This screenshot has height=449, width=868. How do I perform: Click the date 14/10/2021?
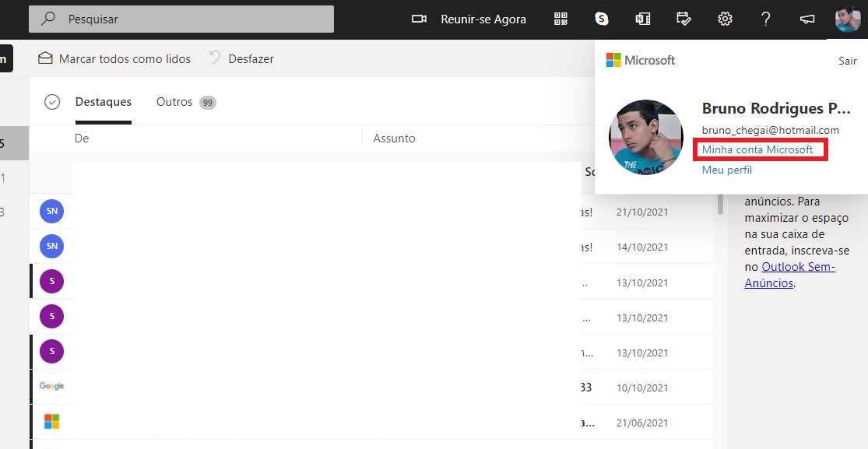642,247
